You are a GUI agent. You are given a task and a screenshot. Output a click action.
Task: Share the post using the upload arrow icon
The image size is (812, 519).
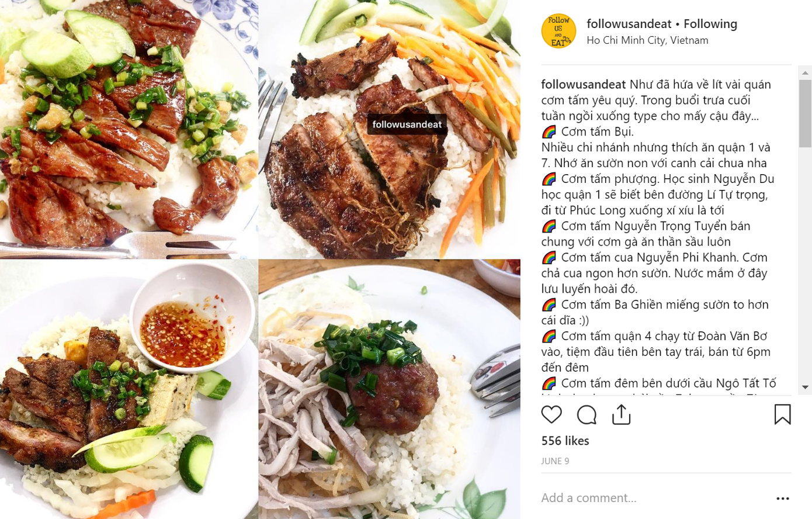click(621, 414)
